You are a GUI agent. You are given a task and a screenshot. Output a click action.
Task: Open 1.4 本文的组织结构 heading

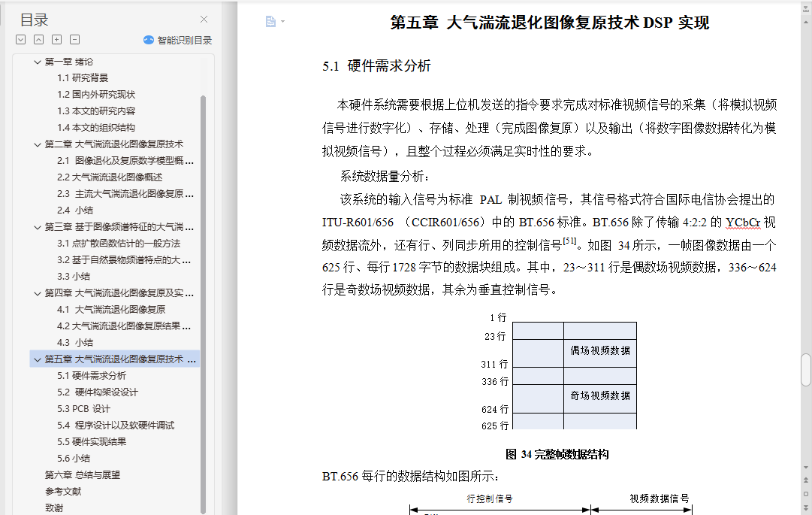[x=96, y=128]
